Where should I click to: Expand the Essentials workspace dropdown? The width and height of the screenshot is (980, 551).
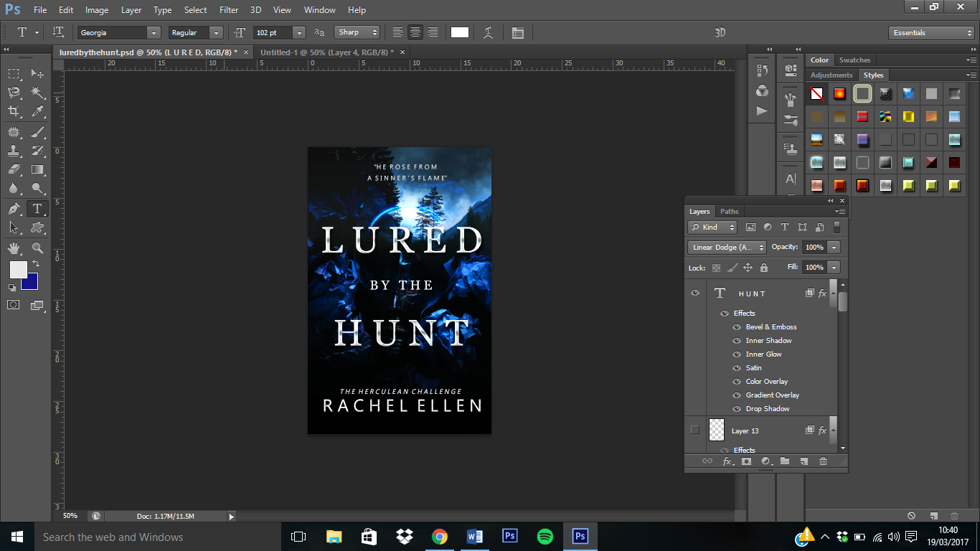[930, 33]
